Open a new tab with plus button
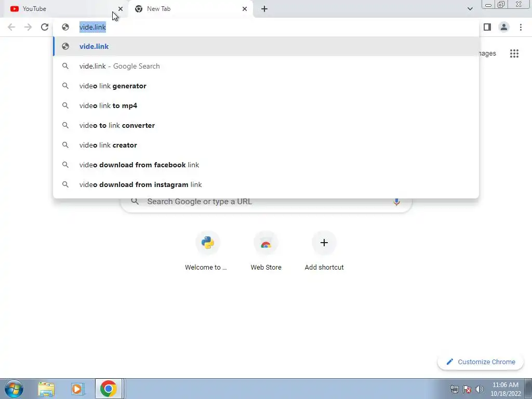The height and width of the screenshot is (399, 532). click(264, 9)
